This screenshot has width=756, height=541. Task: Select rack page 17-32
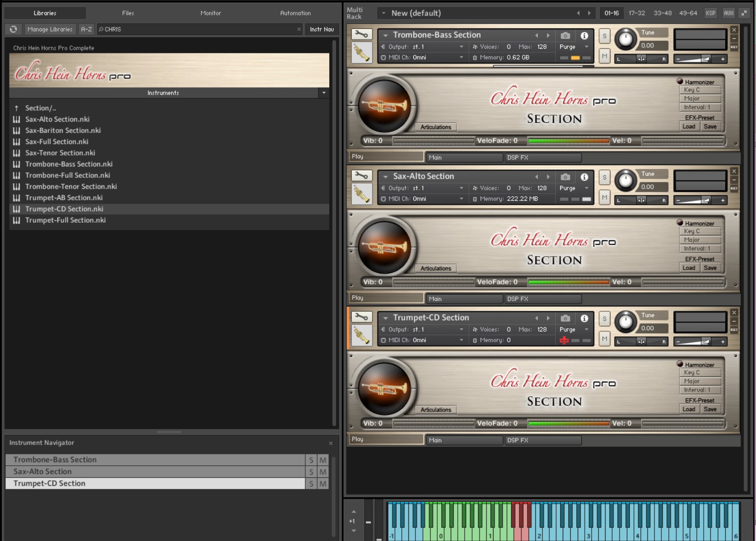(x=636, y=13)
